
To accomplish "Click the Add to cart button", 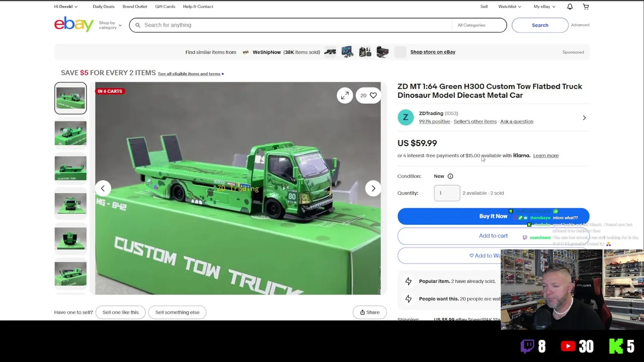I will coord(493,236).
